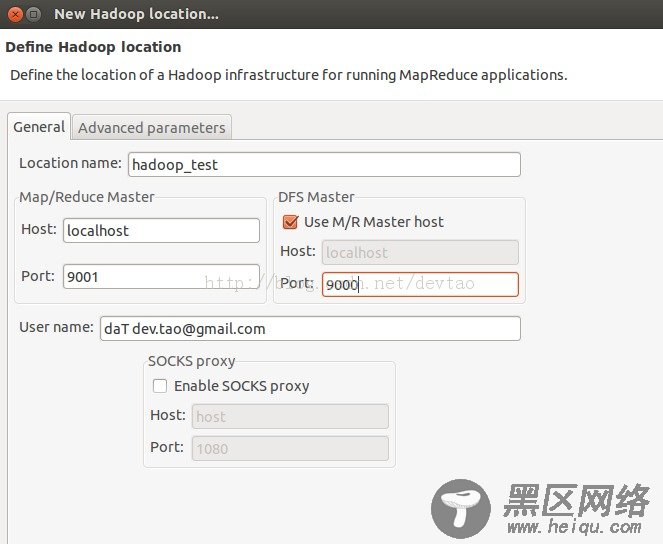The image size is (663, 544).
Task: Click the 'Location name:' label
Action: click(70, 163)
